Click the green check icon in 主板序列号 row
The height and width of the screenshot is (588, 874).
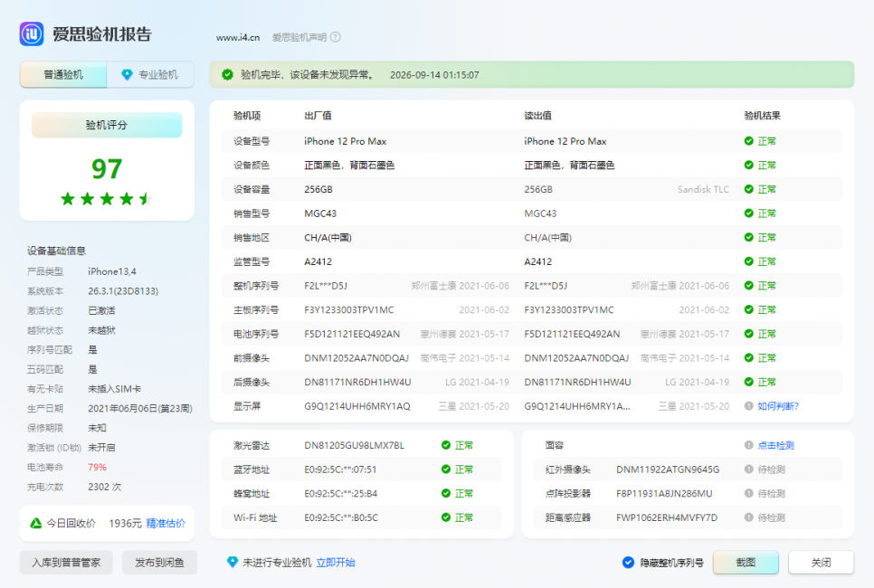click(x=749, y=309)
